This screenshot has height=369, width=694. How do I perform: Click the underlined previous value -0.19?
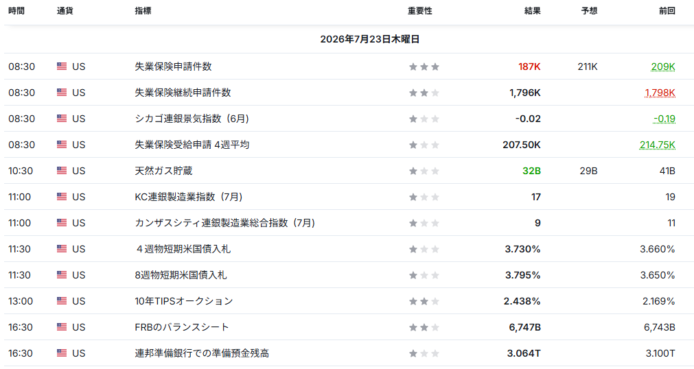tap(664, 119)
